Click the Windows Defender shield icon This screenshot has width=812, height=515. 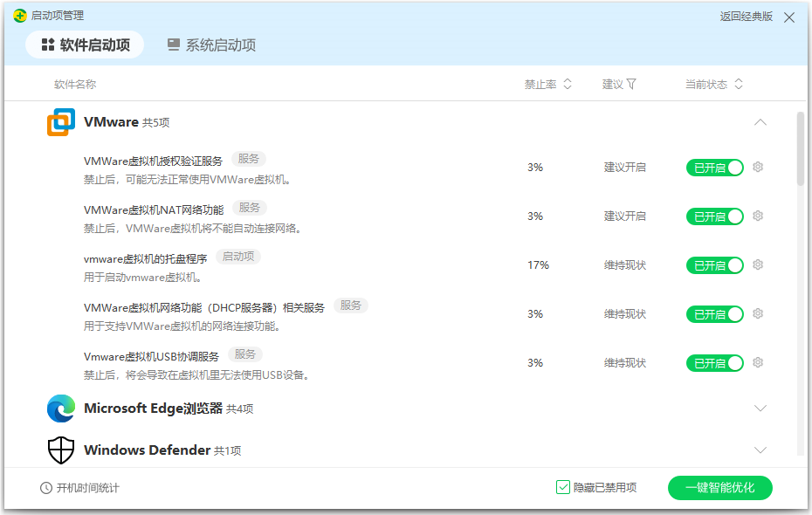pyautogui.click(x=60, y=450)
